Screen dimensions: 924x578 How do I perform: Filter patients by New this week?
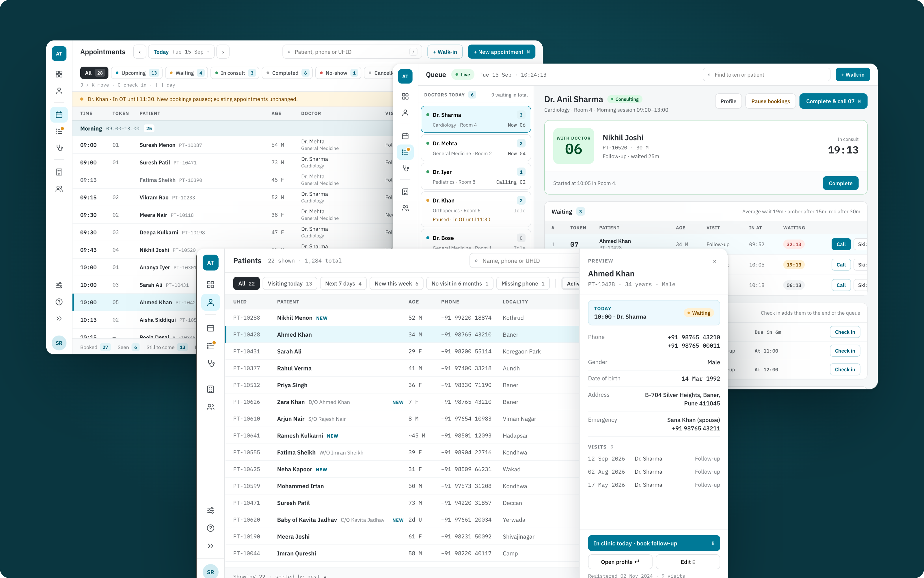[396, 284]
